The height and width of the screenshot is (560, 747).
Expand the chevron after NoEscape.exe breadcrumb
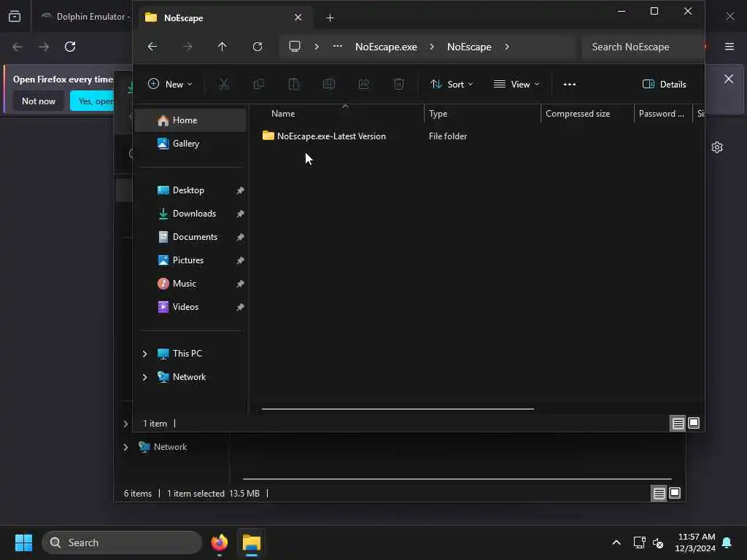(432, 47)
